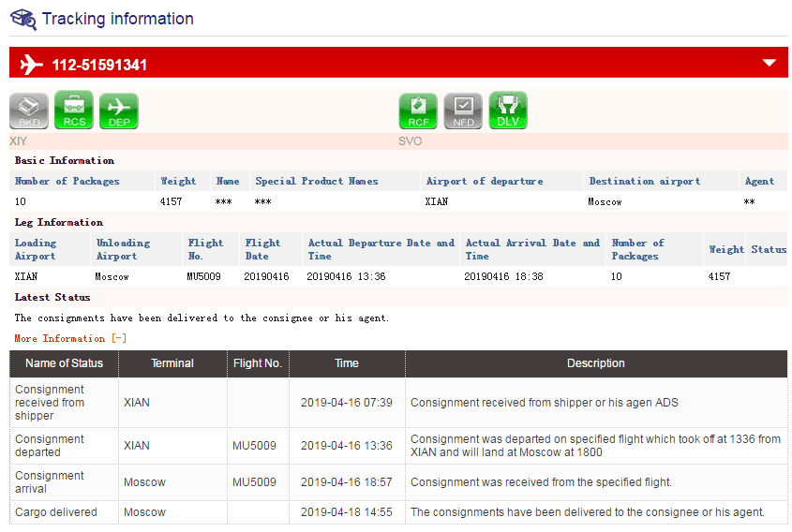Collapse the 112-51591341 waybill panel arrow
792x532 pixels.
(x=770, y=64)
